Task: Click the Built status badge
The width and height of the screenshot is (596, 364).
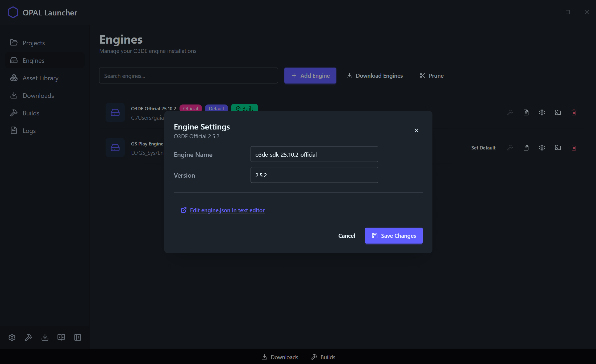Action: [x=244, y=108]
